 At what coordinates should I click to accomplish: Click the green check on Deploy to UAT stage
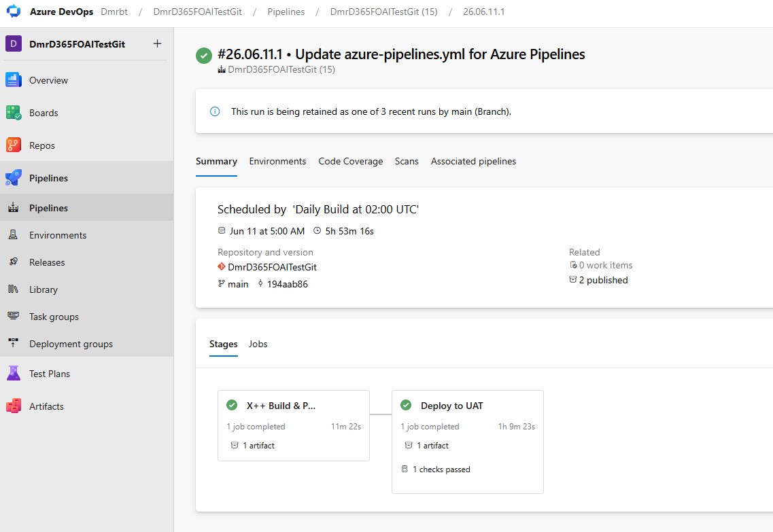tap(406, 405)
